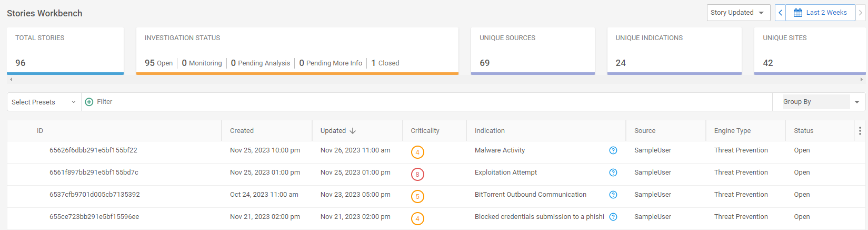The height and width of the screenshot is (230, 868).
Task: Click into the Filter input field
Action: 421,102
